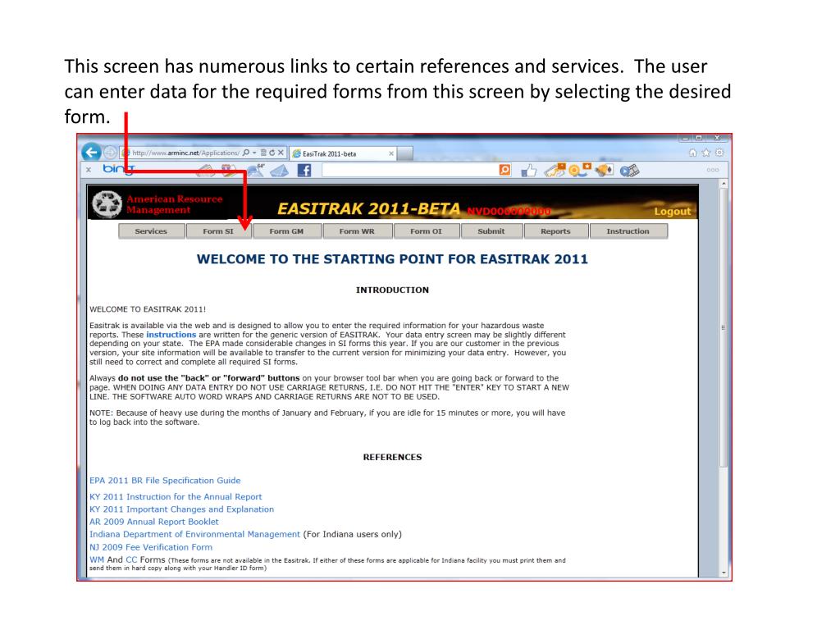Open the Reports menu
The width and height of the screenshot is (840, 630).
pyautogui.click(x=555, y=231)
